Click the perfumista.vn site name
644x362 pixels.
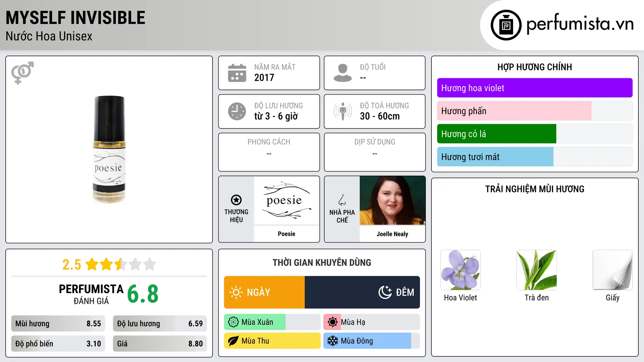point(580,24)
